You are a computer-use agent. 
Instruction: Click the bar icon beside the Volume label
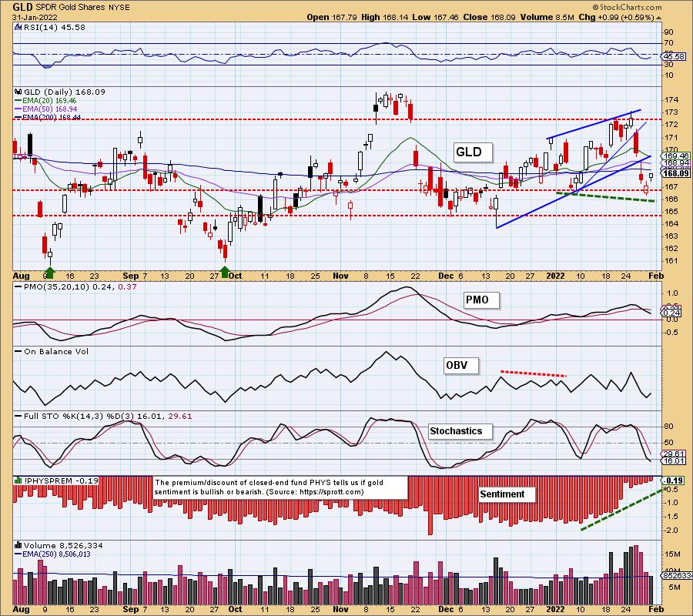pyautogui.click(x=18, y=545)
